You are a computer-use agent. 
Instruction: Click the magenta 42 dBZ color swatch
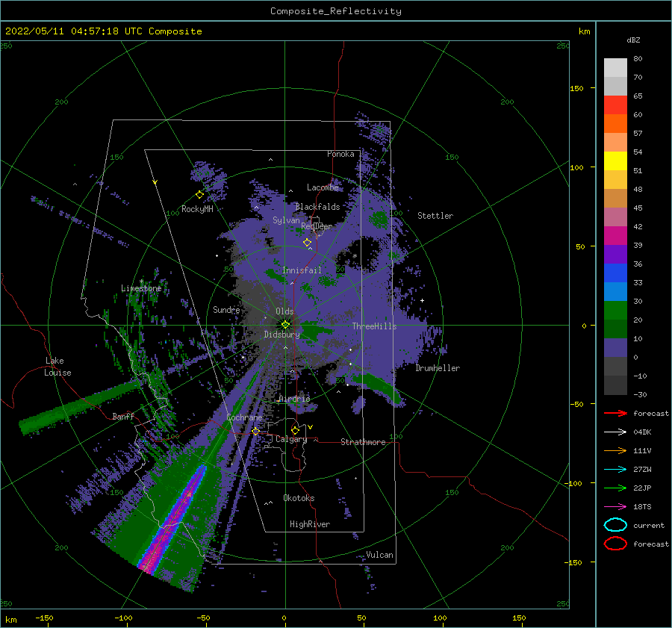click(615, 235)
